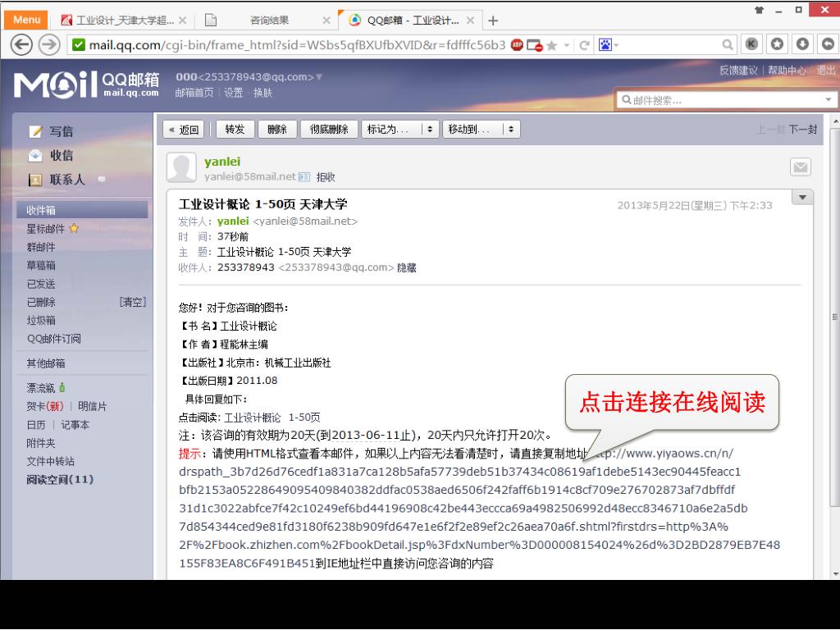Open 文件中转站 in the sidebar
Image resolution: width=840 pixels, height=630 pixels.
tap(50, 461)
